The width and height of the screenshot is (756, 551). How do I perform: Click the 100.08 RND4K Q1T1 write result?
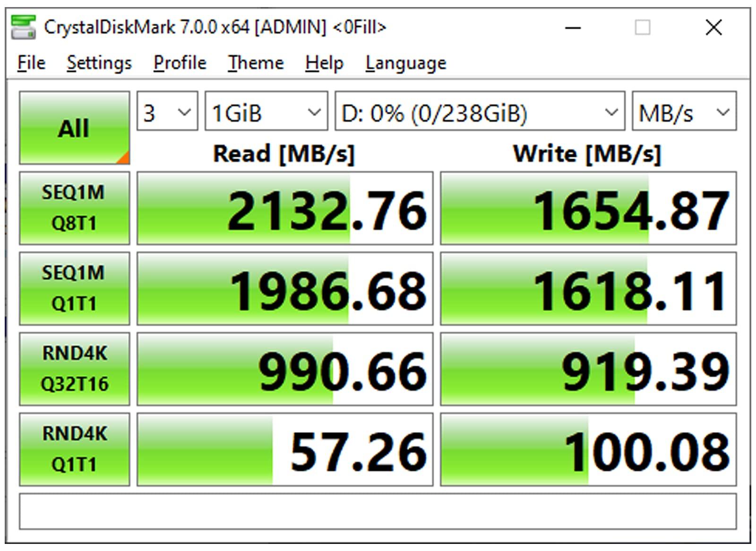pos(588,449)
